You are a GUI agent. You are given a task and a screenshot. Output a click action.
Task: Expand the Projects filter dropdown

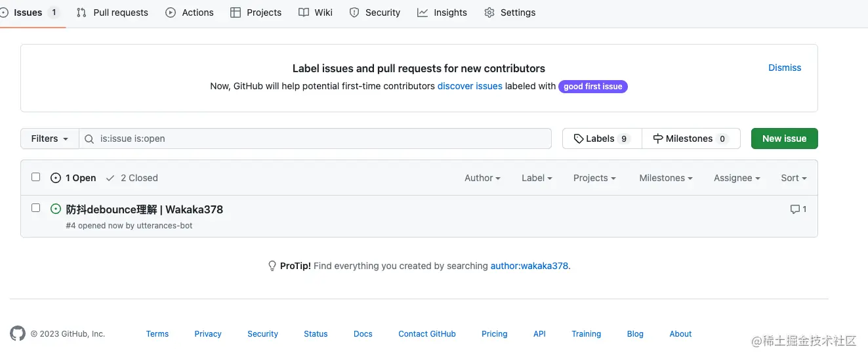pyautogui.click(x=594, y=178)
